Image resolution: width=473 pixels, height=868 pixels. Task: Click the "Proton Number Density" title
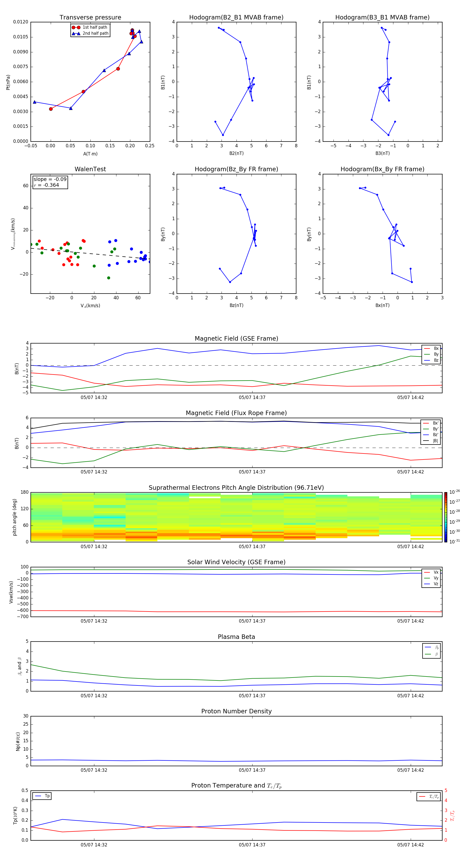[236, 711]
